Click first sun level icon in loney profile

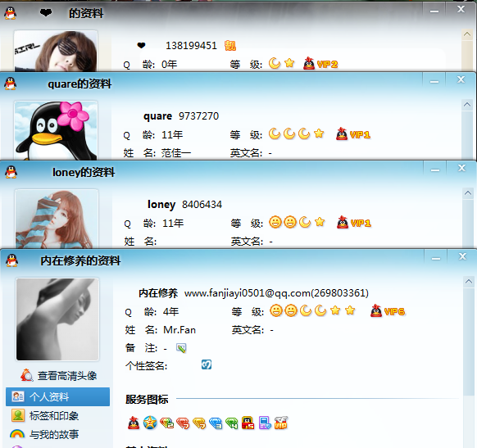[275, 222]
